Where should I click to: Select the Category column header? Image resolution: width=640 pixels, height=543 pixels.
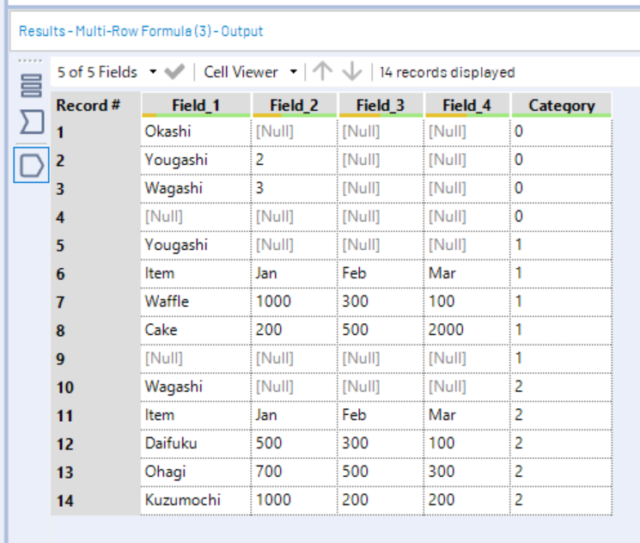(x=562, y=105)
